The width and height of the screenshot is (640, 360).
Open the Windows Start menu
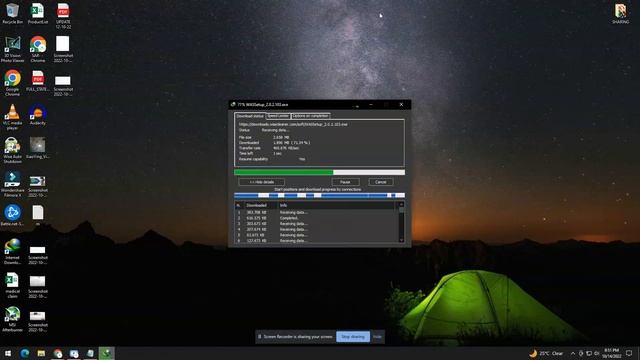click(x=8, y=353)
